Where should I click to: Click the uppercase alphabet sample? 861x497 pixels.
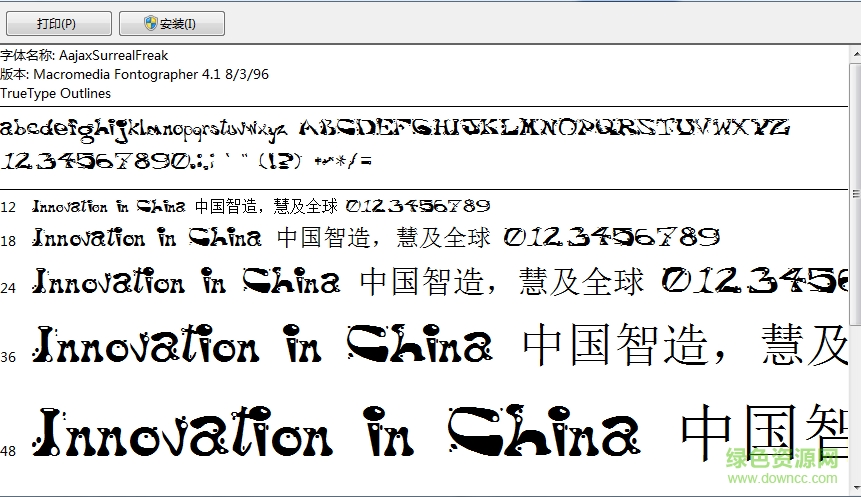point(545,129)
